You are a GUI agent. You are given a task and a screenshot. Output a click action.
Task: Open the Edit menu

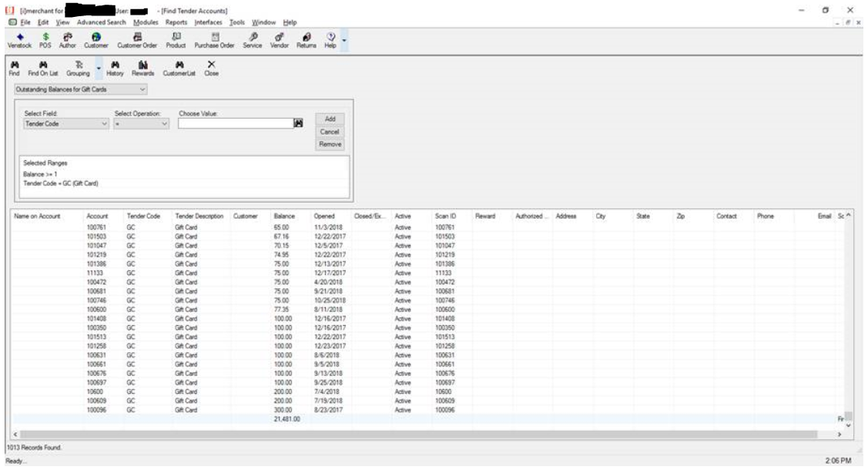pos(43,22)
